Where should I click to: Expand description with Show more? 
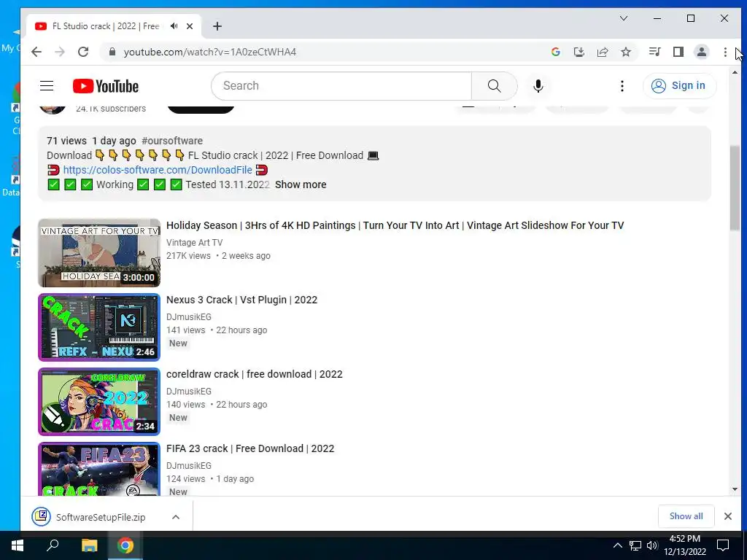click(x=301, y=184)
